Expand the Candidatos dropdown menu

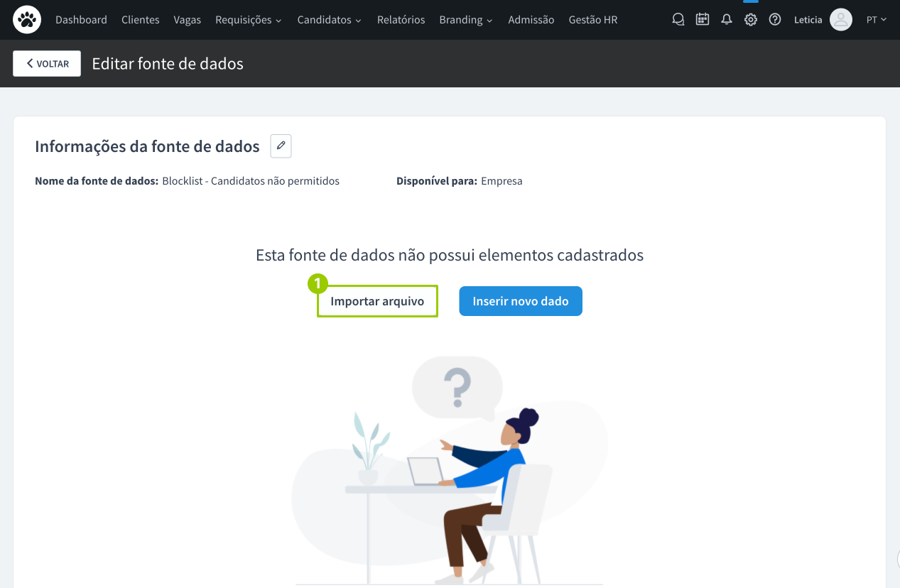tap(330, 20)
